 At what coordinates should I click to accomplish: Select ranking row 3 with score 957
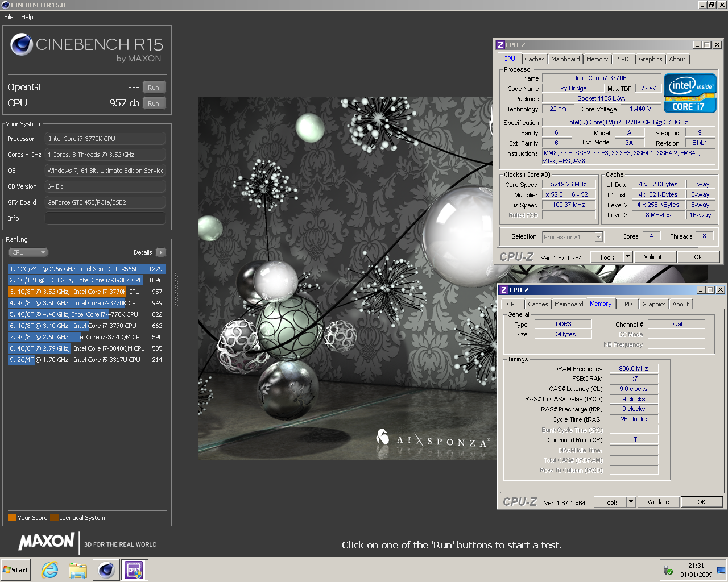86,292
